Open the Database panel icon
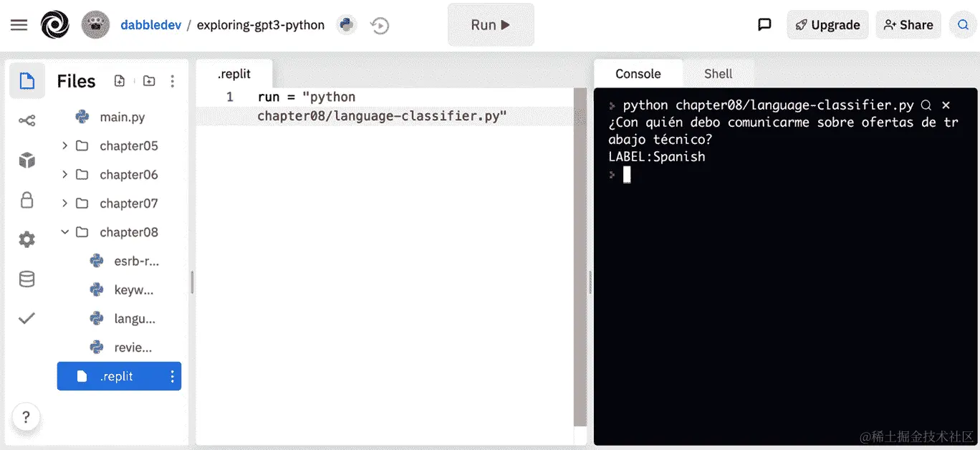This screenshot has width=980, height=450. tap(27, 279)
